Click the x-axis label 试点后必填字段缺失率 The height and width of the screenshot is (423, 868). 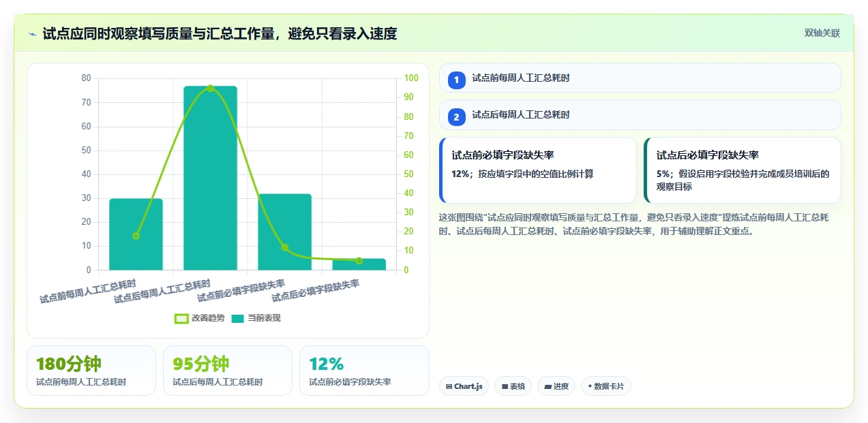[x=316, y=291]
